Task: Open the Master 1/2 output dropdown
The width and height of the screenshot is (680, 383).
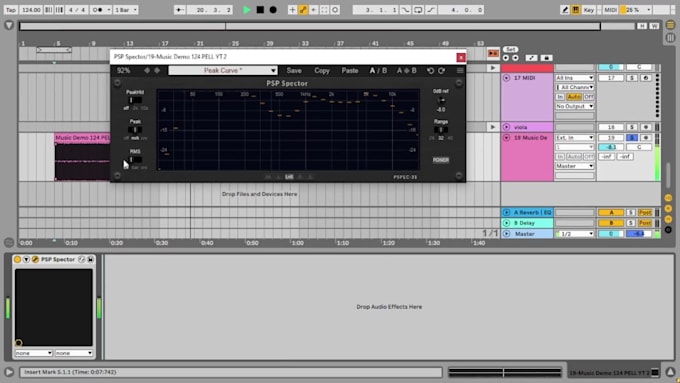Action: [x=575, y=234]
